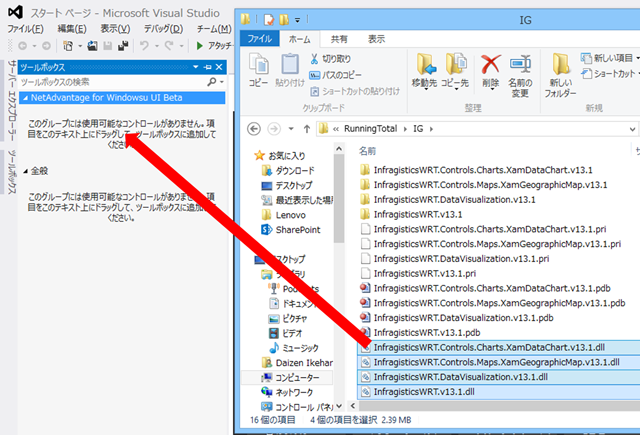Click Visual Studio Save All toolbar icon
Screen dimensions: 640x435
click(x=123, y=46)
